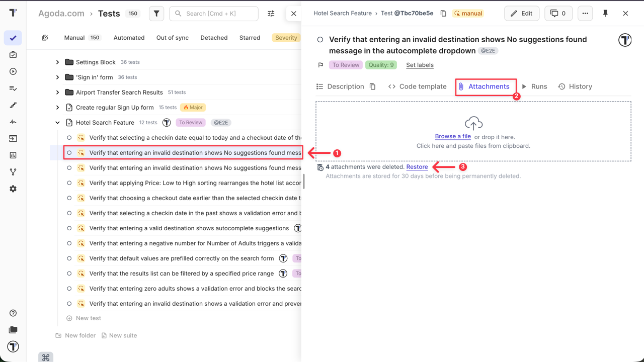The image size is (644, 362).
Task: Expand the Airport Transfer Search Results folder
Action: pyautogui.click(x=57, y=92)
